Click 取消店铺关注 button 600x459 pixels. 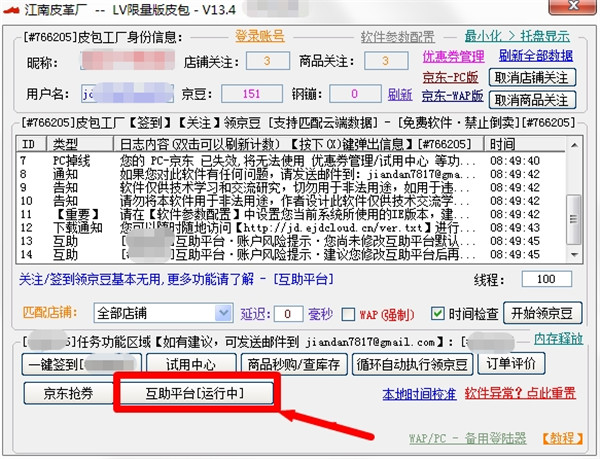coord(532,78)
